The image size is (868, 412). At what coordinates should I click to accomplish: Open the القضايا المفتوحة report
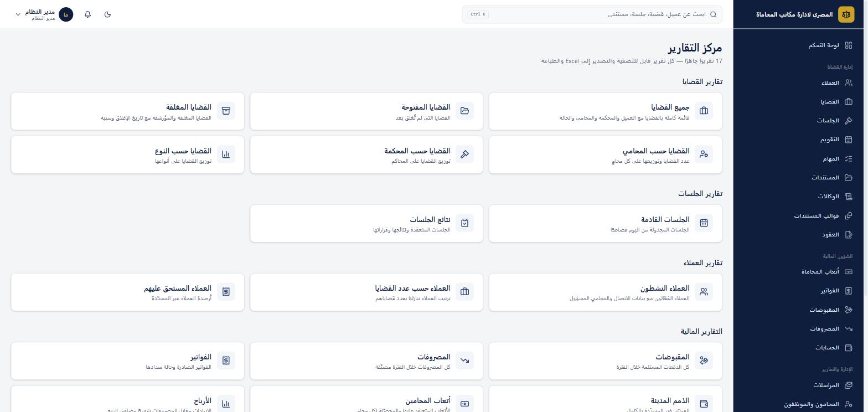click(366, 111)
